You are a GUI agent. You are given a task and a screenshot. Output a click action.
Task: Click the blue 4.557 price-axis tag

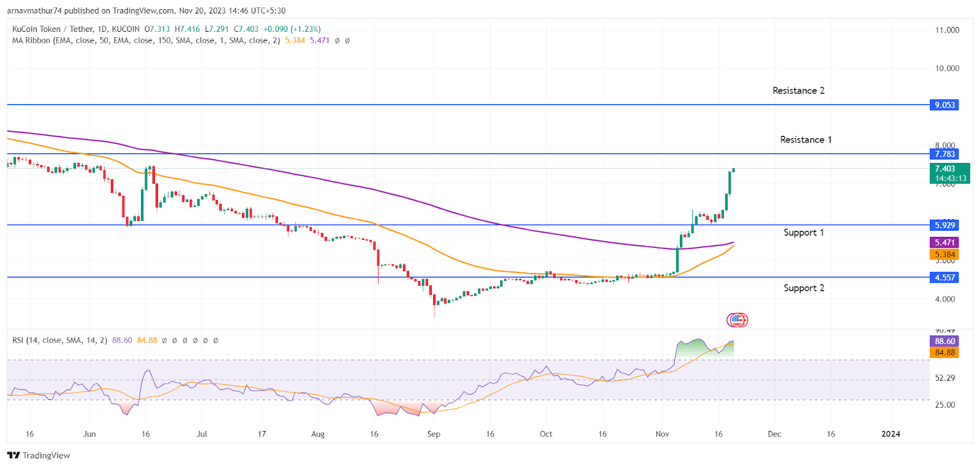(x=944, y=277)
